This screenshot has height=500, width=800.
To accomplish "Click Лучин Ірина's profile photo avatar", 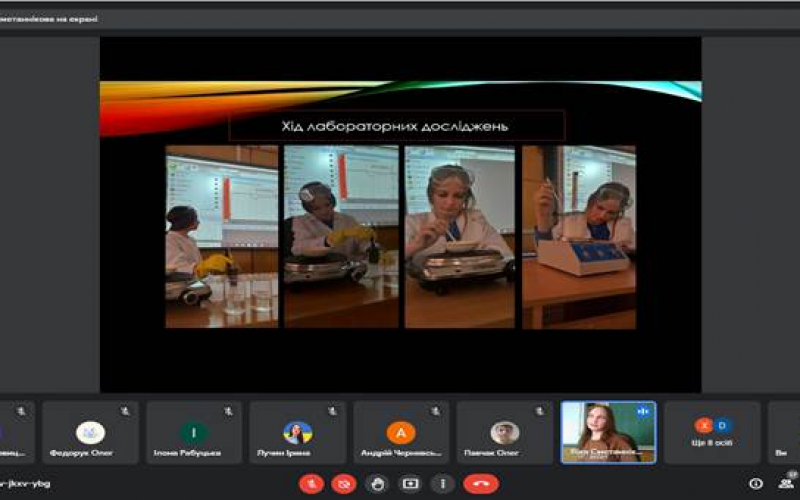I will 298,433.
